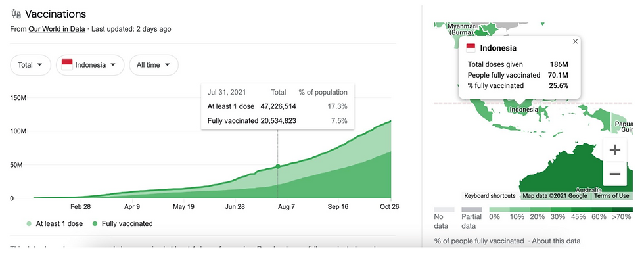
Task: Toggle the Fully vaccinated legend dot
Action: (95, 224)
